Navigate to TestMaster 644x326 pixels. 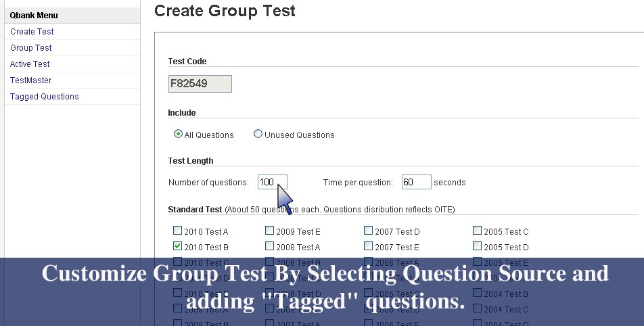[x=30, y=80]
